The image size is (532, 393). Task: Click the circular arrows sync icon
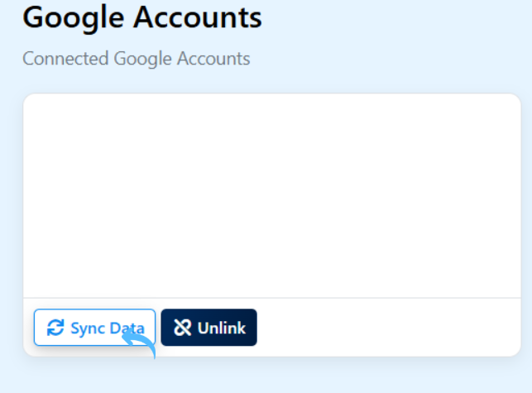point(55,328)
